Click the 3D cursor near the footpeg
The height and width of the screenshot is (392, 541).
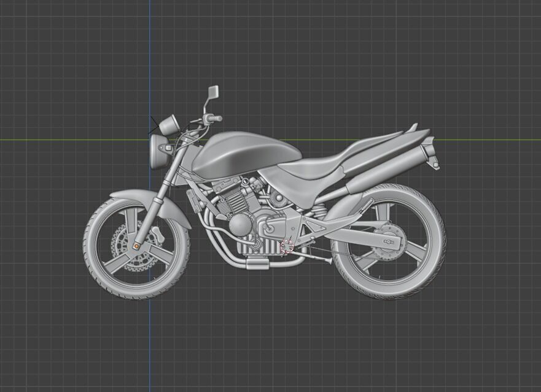(x=286, y=246)
